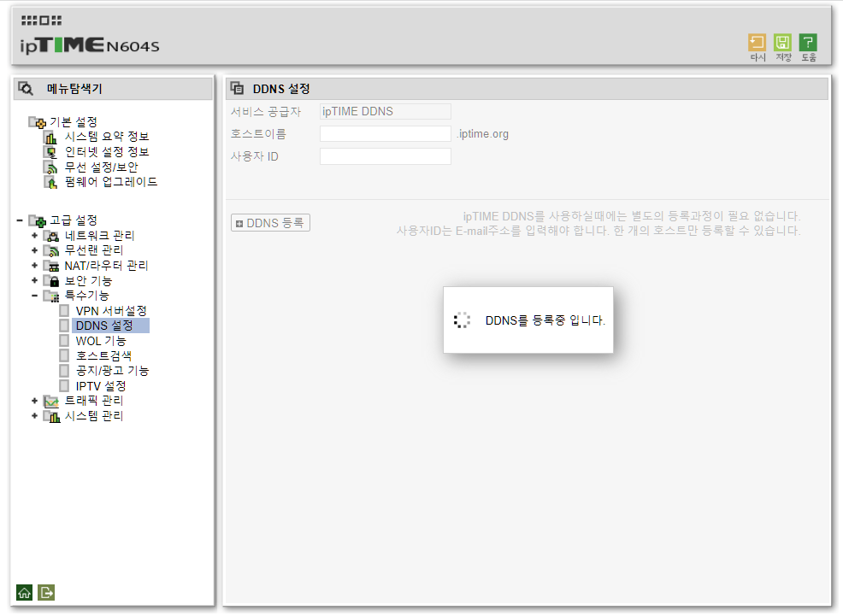Click the 무선랜 관리 folder icon
Screen dimensions: 843x616
pyautogui.click(x=51, y=251)
